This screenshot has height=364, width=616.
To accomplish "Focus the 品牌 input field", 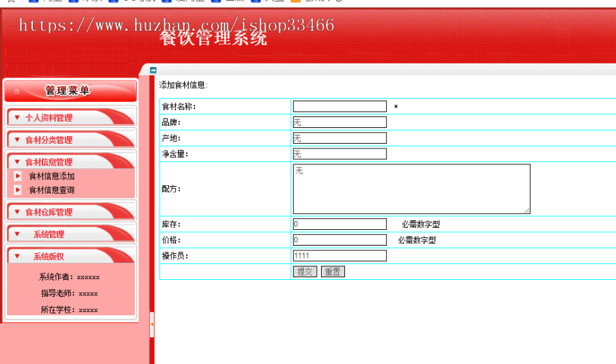I will pos(339,122).
